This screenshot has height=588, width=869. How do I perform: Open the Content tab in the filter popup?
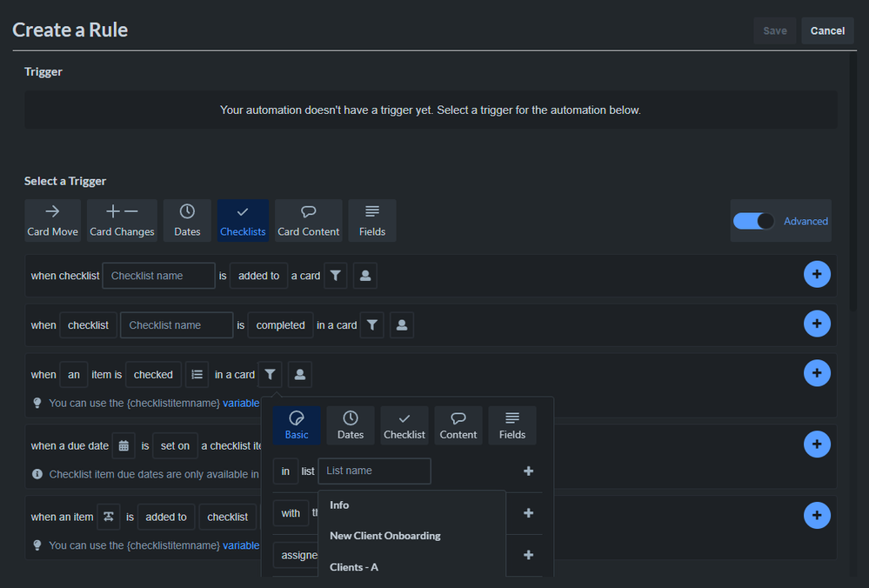[458, 424]
